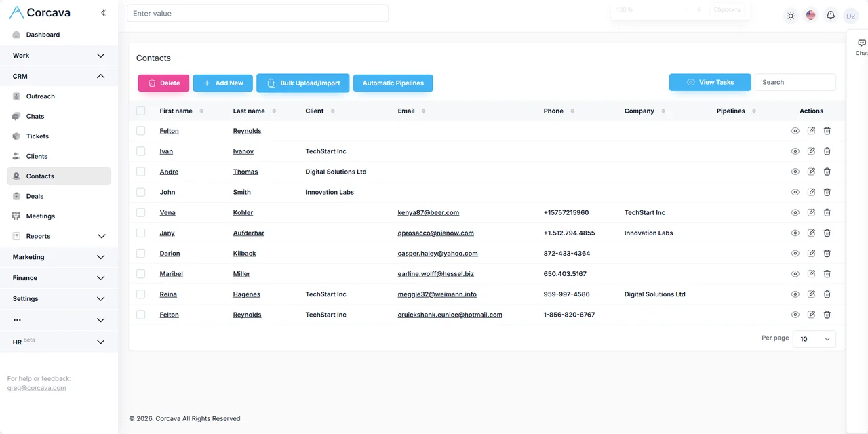Open Automatic Pipelines button
The height and width of the screenshot is (434, 868).
(x=393, y=83)
